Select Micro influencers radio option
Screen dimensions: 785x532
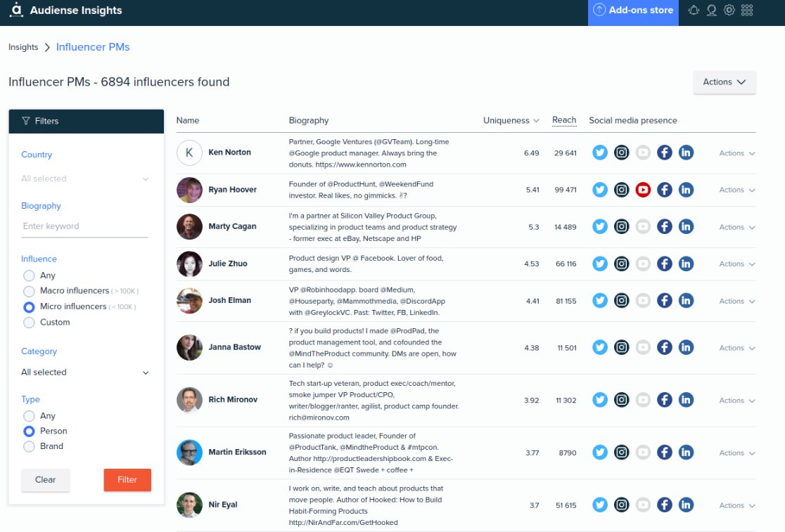[29, 306]
